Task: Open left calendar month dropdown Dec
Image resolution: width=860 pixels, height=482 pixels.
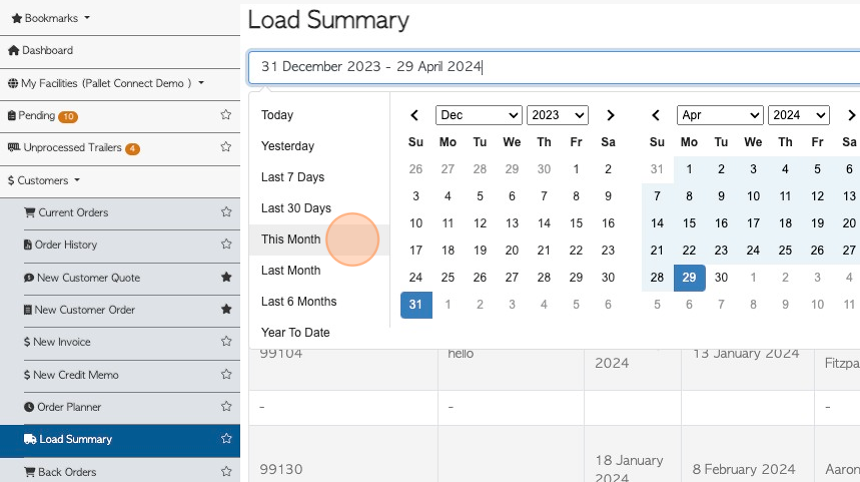Action: pyautogui.click(x=478, y=115)
